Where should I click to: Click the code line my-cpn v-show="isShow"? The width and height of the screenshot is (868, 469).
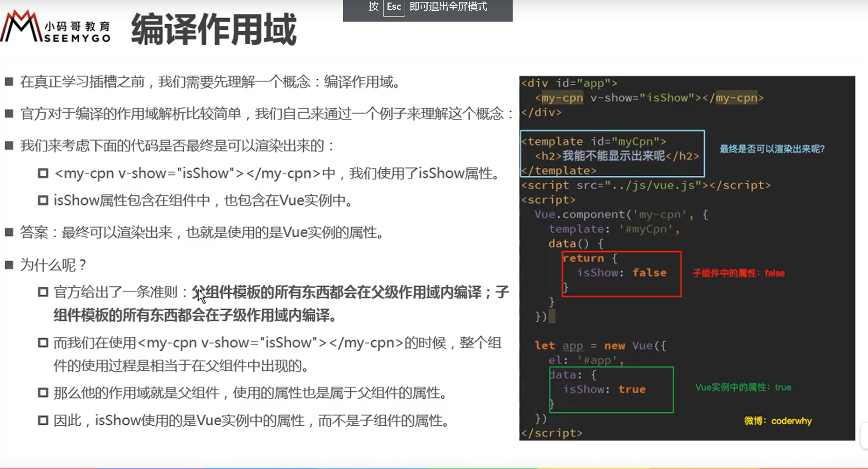tap(649, 98)
